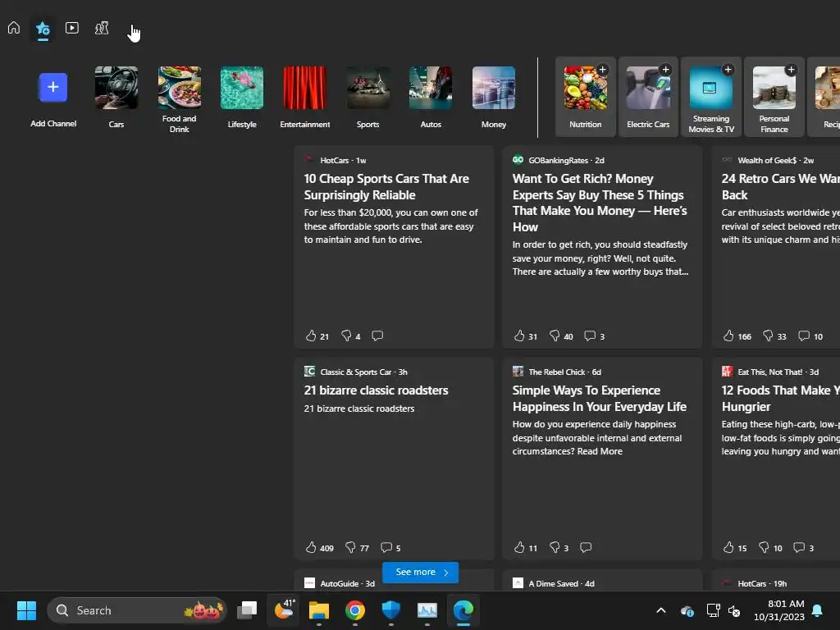Add the Personal Finance suggested channel
The height and width of the screenshot is (630, 840).
pyautogui.click(x=792, y=70)
